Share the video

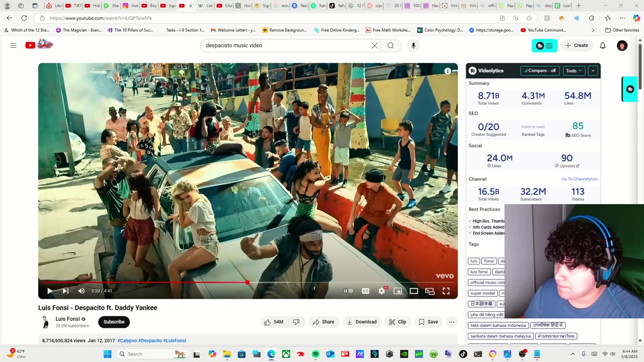point(323,322)
